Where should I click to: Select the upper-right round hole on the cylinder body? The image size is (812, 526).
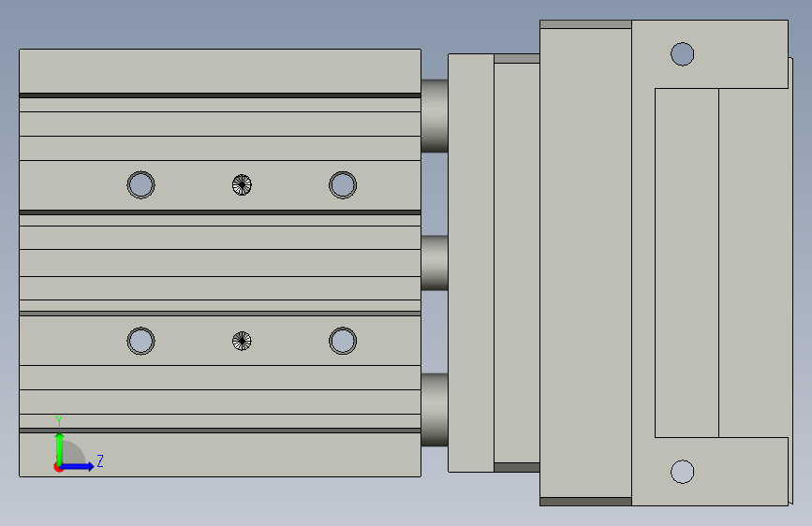point(343,184)
